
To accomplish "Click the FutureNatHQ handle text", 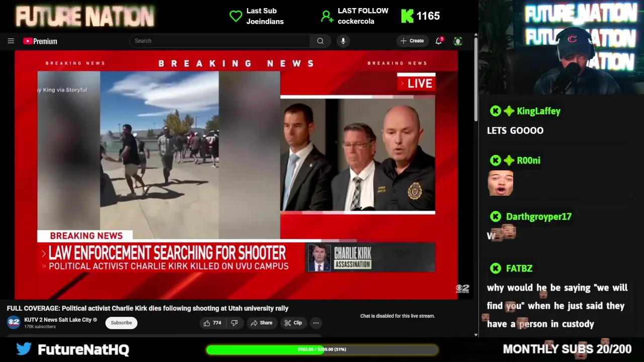I will [84, 349].
